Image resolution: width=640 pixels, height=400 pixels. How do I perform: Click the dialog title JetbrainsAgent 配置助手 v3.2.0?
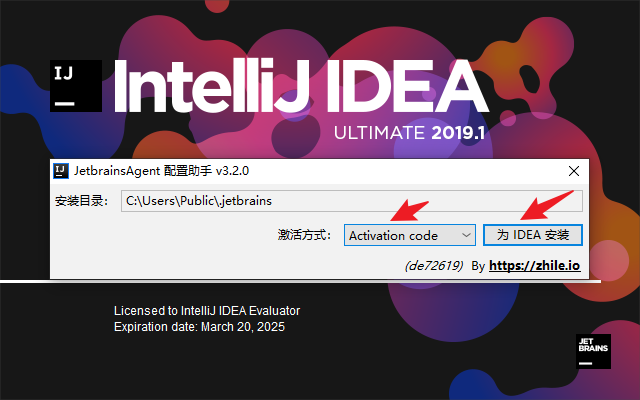[x=161, y=171]
